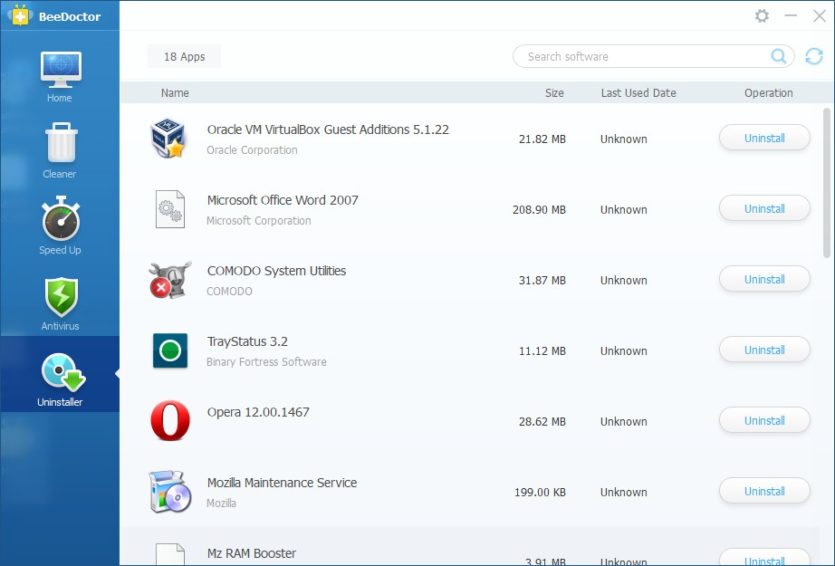835x566 pixels.
Task: Click the COMODO System Utilities icon
Action: [170, 280]
